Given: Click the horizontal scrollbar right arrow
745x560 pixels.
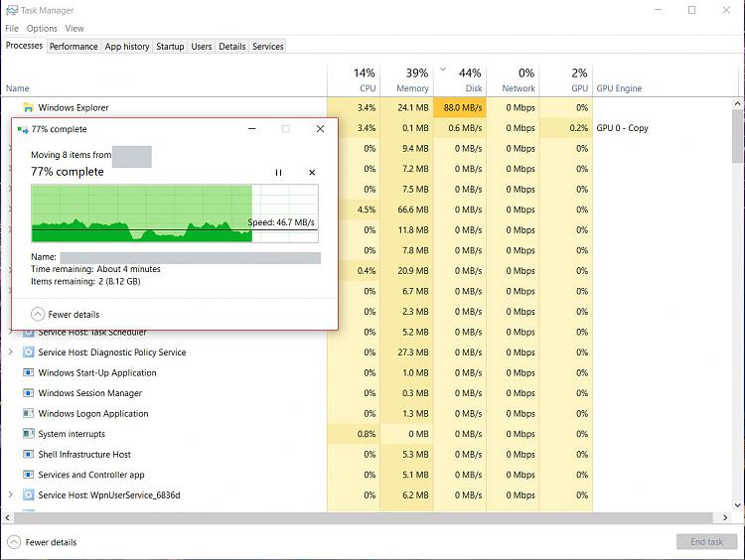Looking at the screenshot, I should [725, 517].
